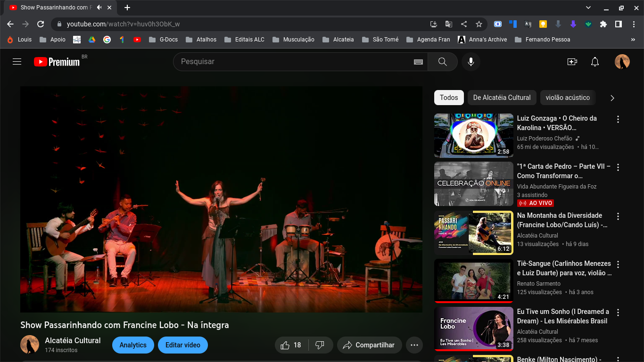The width and height of the screenshot is (644, 362).
Task: Open the Apoio bookmarks folder
Action: click(53, 40)
